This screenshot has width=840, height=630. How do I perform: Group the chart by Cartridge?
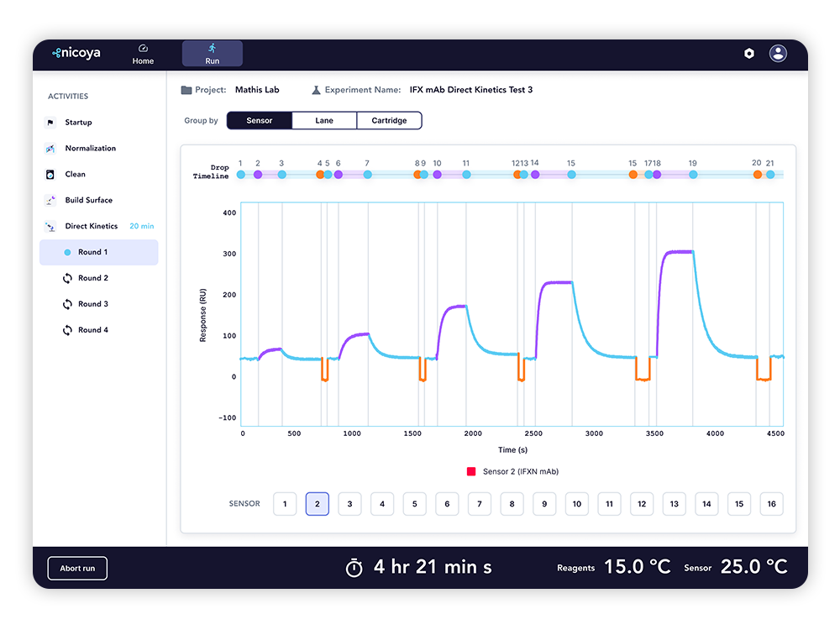pyautogui.click(x=389, y=121)
